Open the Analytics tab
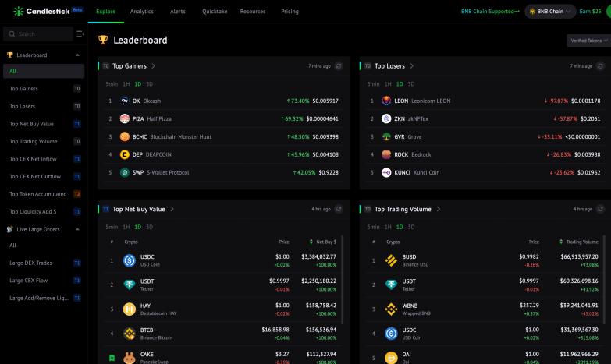The image size is (611, 364). tap(142, 11)
